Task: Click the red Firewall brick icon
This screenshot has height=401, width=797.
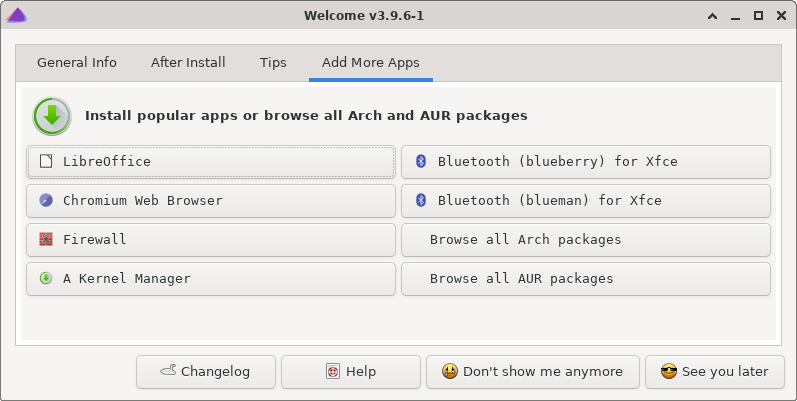Action: coord(46,239)
